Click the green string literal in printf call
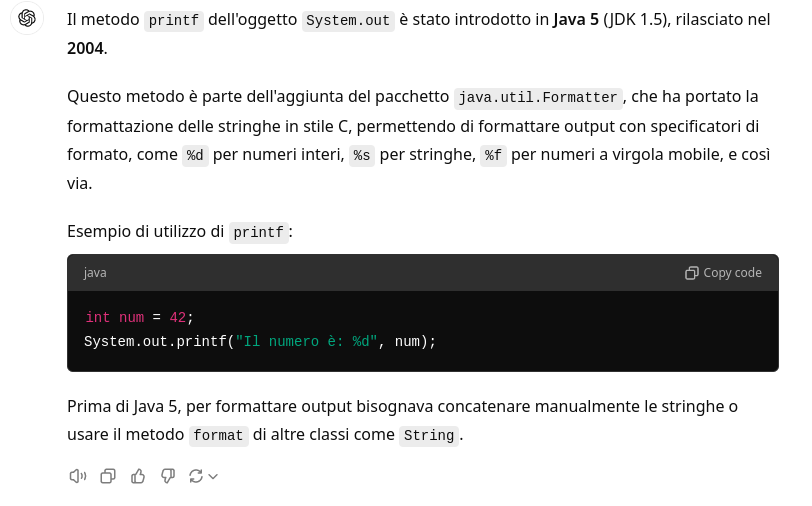The width and height of the screenshot is (812, 506). (306, 342)
